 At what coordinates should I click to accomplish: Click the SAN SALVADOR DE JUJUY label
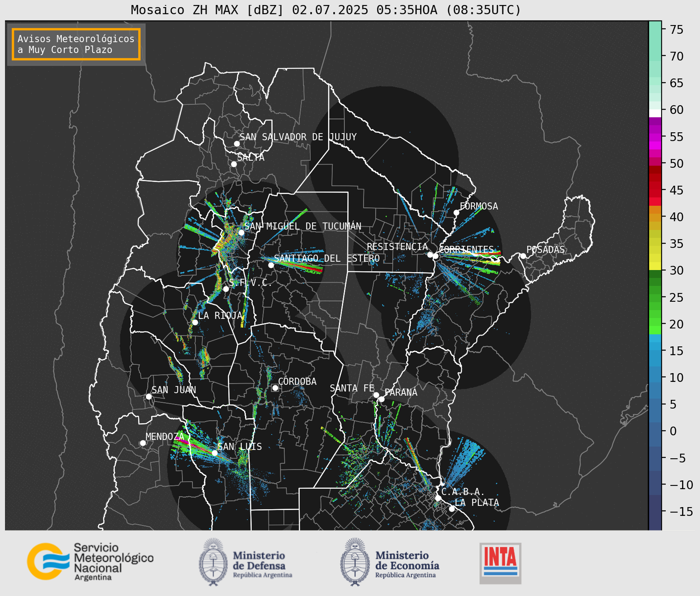(x=298, y=137)
